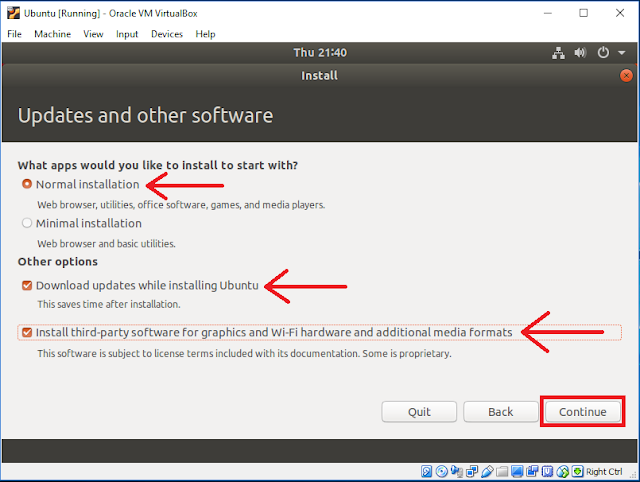Click the Continue button
Image resolution: width=640 pixels, height=482 pixels.
coord(582,412)
